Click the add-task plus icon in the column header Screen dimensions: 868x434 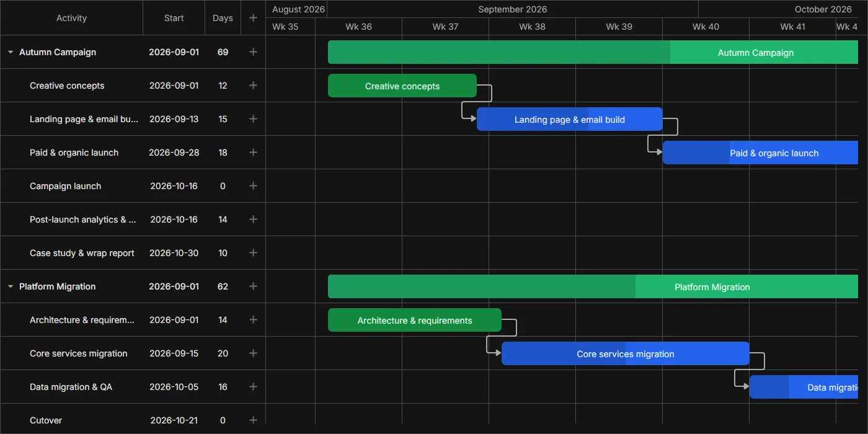point(253,18)
